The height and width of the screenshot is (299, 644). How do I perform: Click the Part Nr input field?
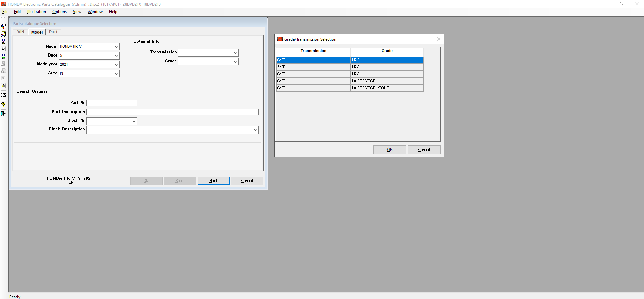(x=112, y=103)
